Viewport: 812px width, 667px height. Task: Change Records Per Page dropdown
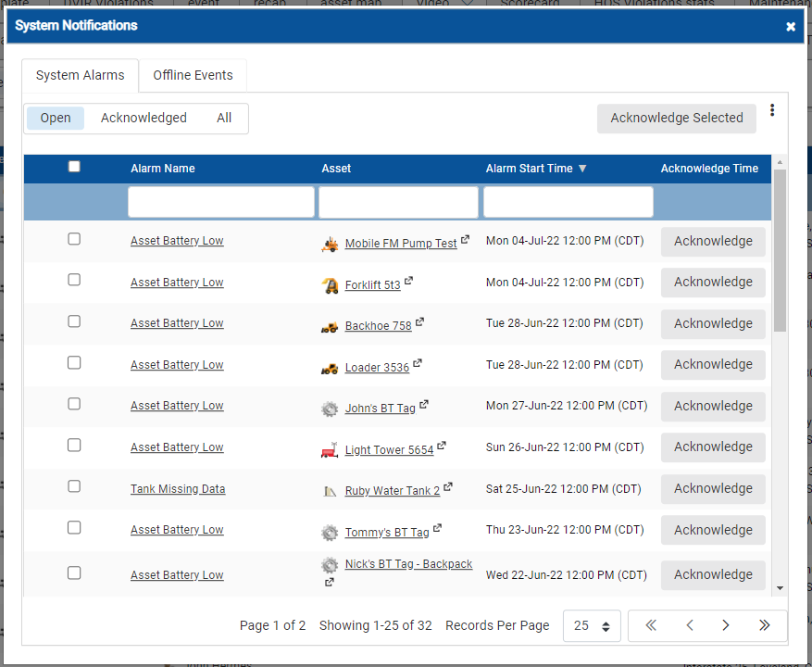[x=592, y=625]
